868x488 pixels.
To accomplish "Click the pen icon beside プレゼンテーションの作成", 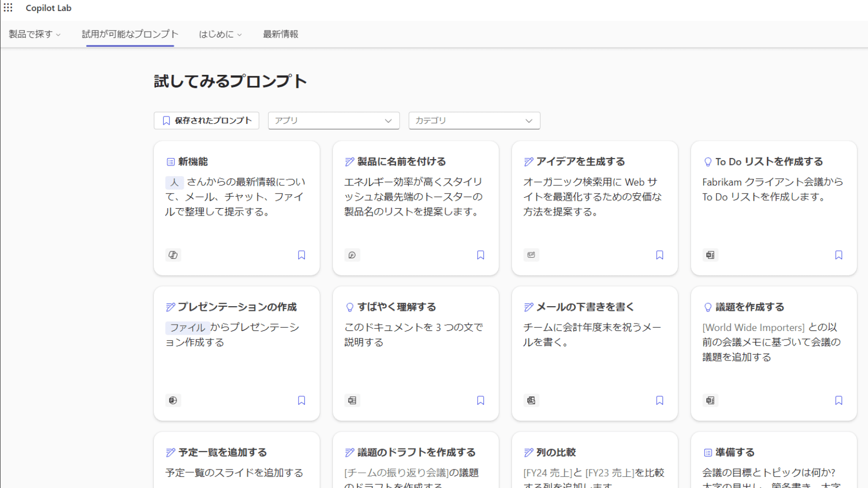I will [170, 307].
